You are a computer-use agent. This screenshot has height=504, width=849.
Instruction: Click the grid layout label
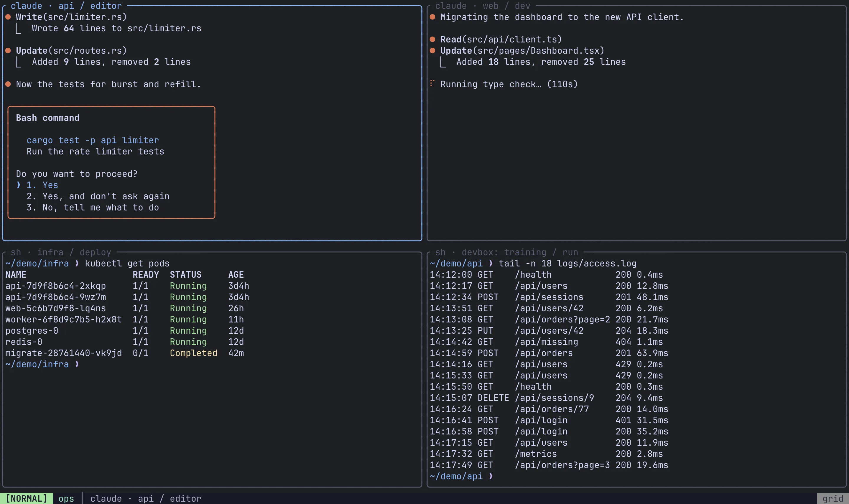point(833,499)
